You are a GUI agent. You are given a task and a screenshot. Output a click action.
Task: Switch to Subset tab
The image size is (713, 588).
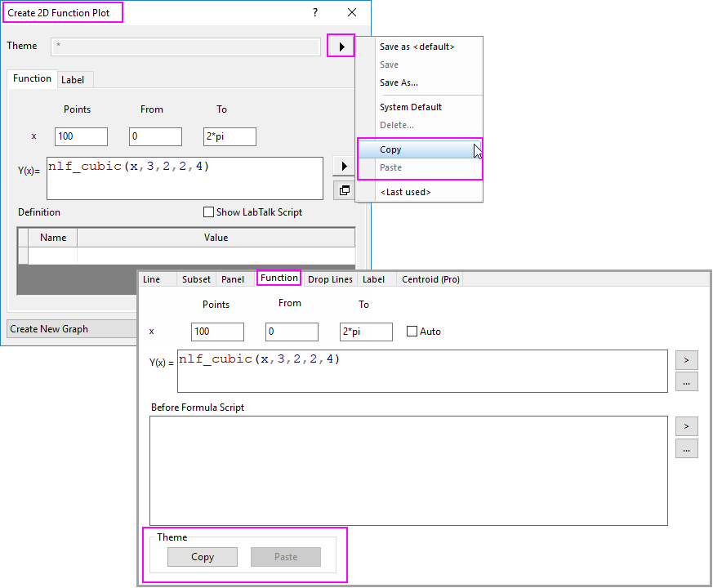pyautogui.click(x=197, y=279)
